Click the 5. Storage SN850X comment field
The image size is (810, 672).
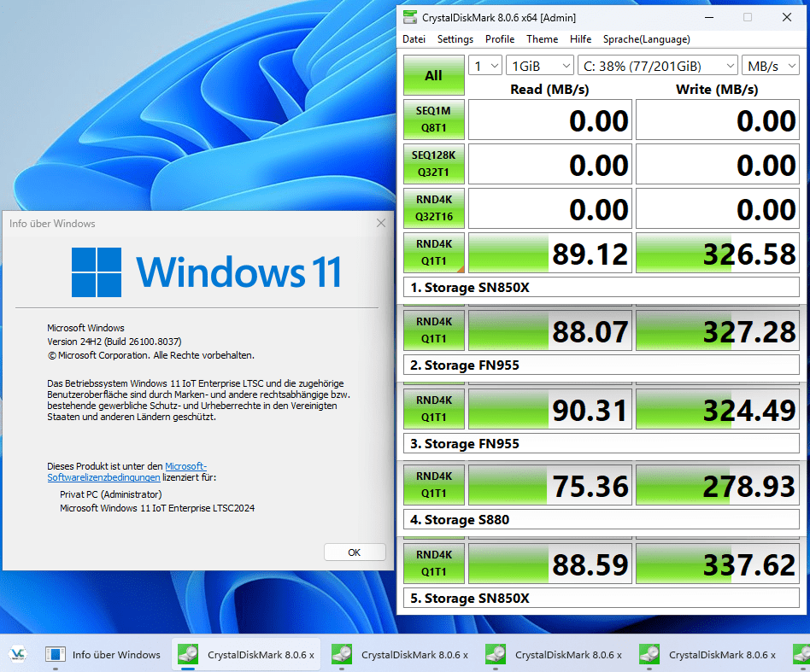602,598
